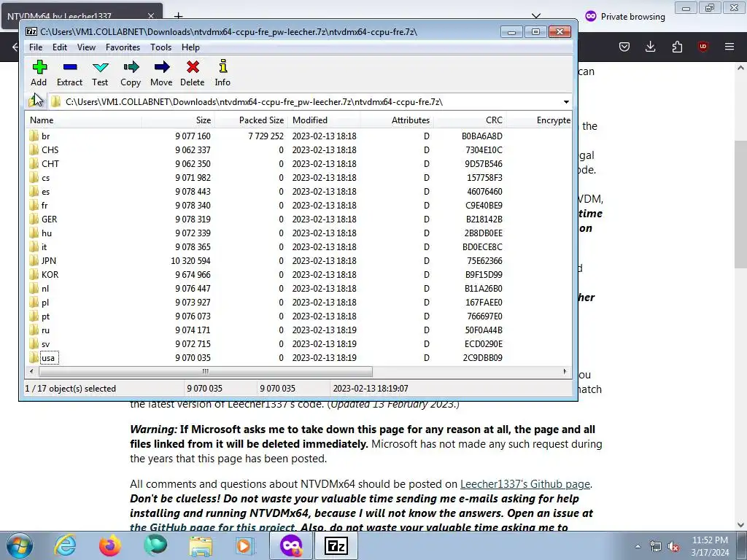
Task: Click Firefox icon in taskbar
Action: [x=109, y=545]
